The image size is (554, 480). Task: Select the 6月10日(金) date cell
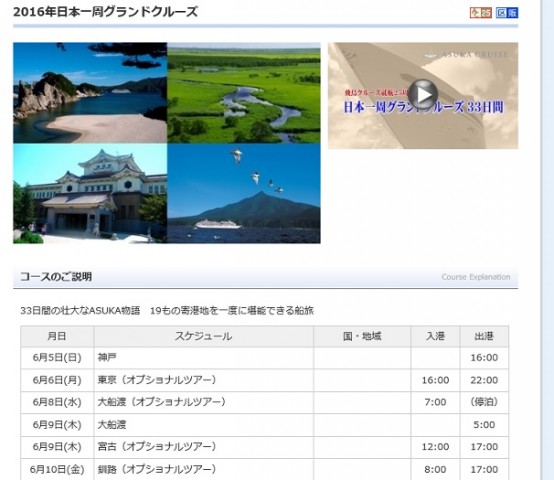[x=57, y=469]
